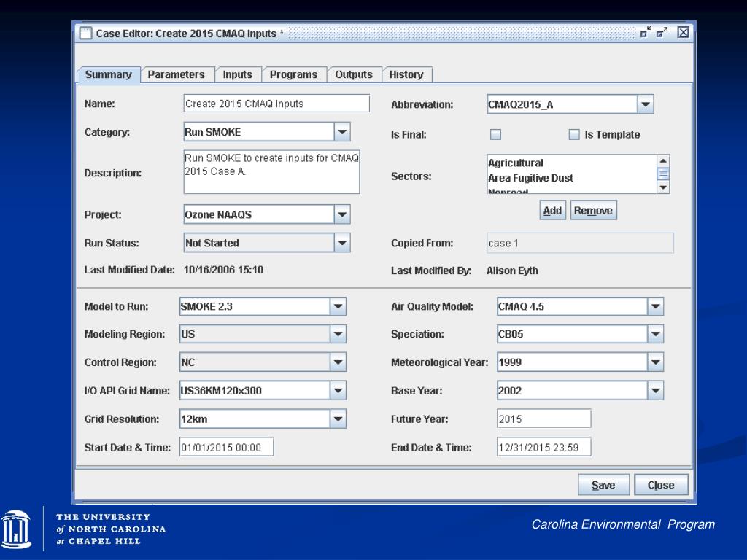Click the Add sector button
747x560 pixels.
[553, 211]
